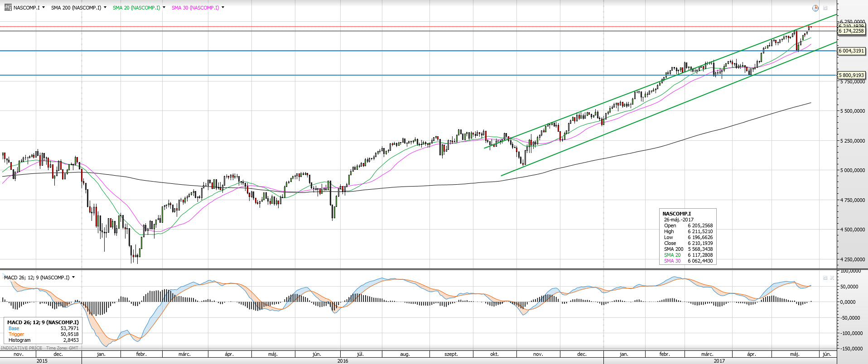The height and width of the screenshot is (364, 868).
Task: Maximize the MACD indicator pane
Action: click(x=825, y=278)
